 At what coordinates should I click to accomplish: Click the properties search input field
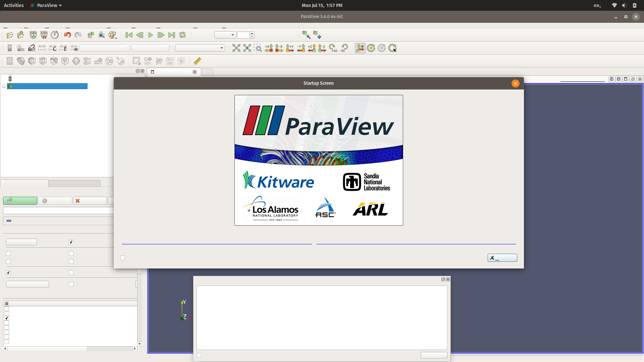click(59, 210)
